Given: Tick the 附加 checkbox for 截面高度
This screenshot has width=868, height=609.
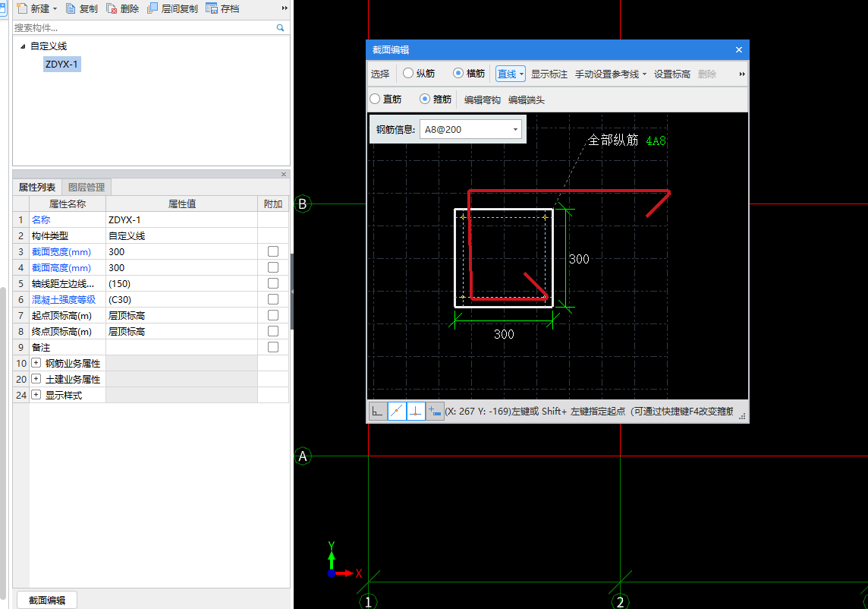Looking at the screenshot, I should [273, 267].
